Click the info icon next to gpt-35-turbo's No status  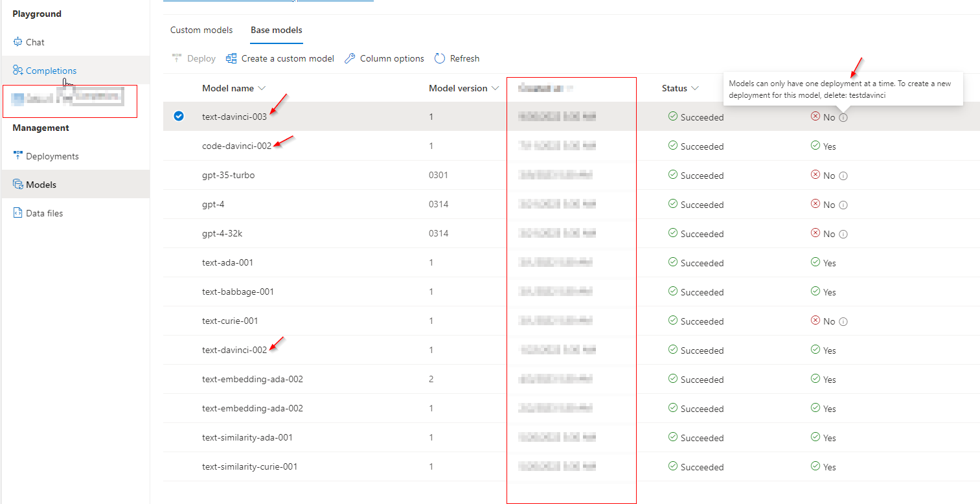(842, 175)
